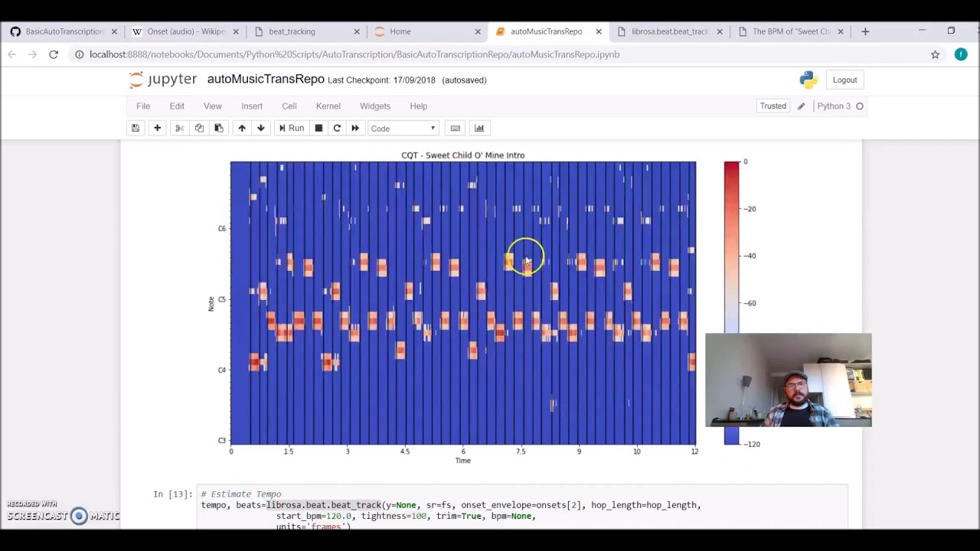Viewport: 980px width, 551px height.
Task: Click the Trusted notebook button
Action: tap(773, 106)
